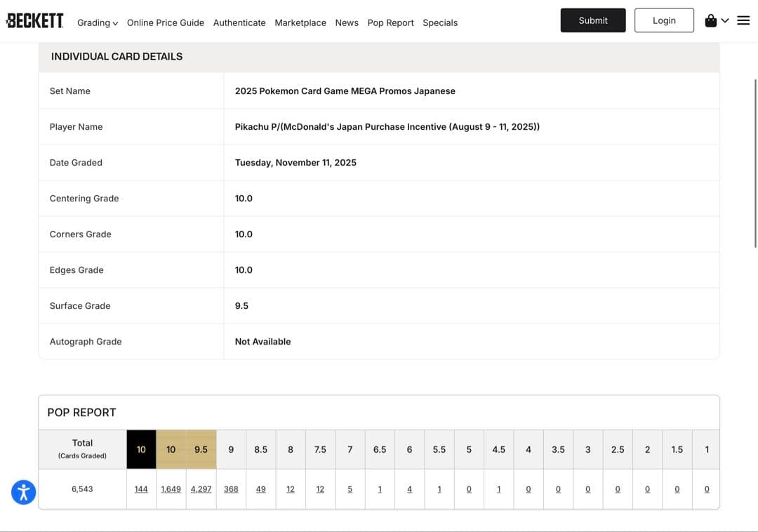Open the 1,649 gold 10 population link
Image resolution: width=758 pixels, height=532 pixels.
coord(171,489)
